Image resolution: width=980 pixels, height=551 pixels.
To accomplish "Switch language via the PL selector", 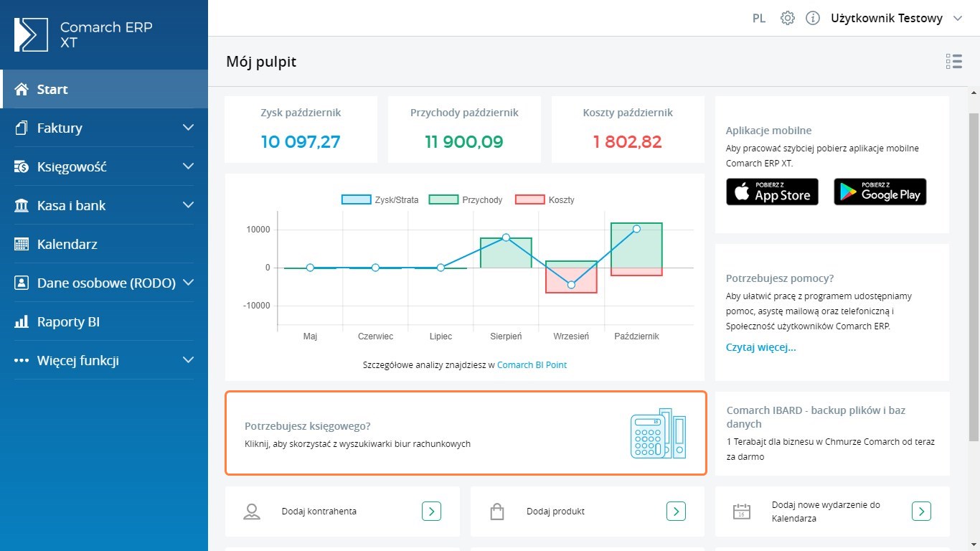I will pyautogui.click(x=759, y=19).
